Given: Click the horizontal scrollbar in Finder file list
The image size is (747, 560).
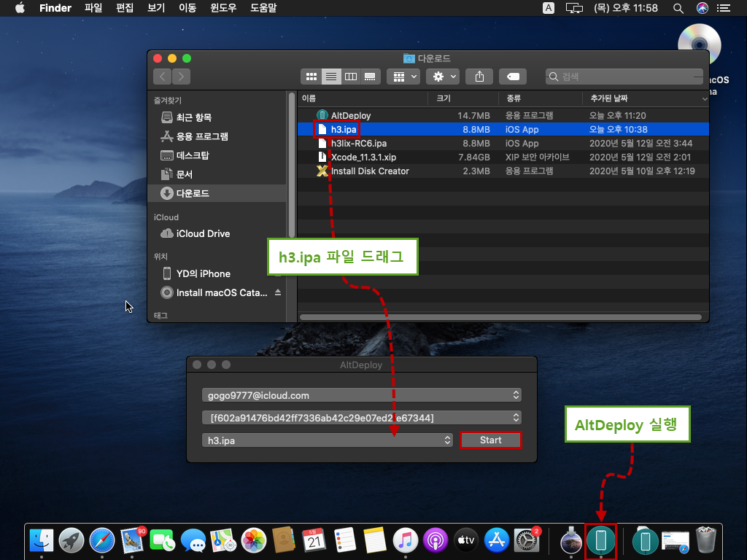Looking at the screenshot, I should (x=500, y=316).
